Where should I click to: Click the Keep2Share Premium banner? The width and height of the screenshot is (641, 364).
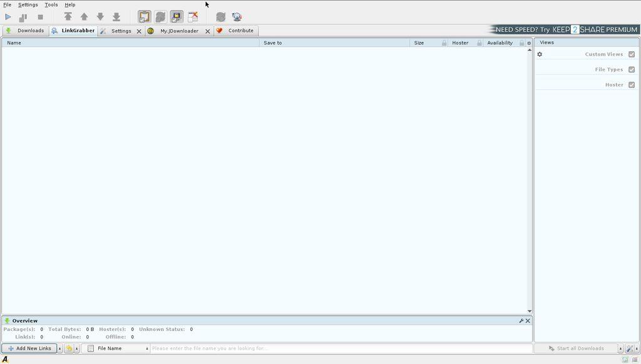click(565, 29)
